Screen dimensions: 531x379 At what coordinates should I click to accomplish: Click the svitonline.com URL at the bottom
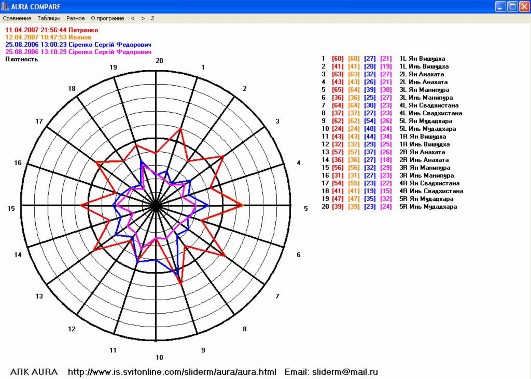[172, 372]
